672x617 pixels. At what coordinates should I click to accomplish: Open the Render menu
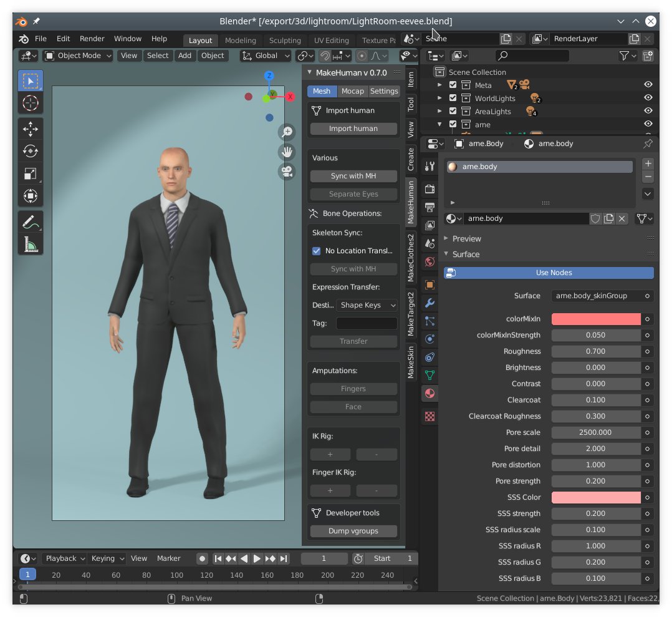[92, 39]
